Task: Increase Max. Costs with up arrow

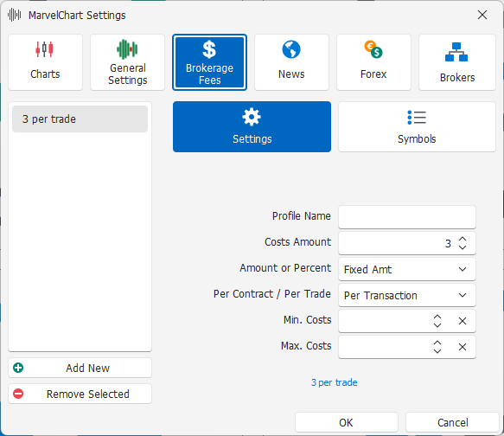Action: click(x=437, y=343)
